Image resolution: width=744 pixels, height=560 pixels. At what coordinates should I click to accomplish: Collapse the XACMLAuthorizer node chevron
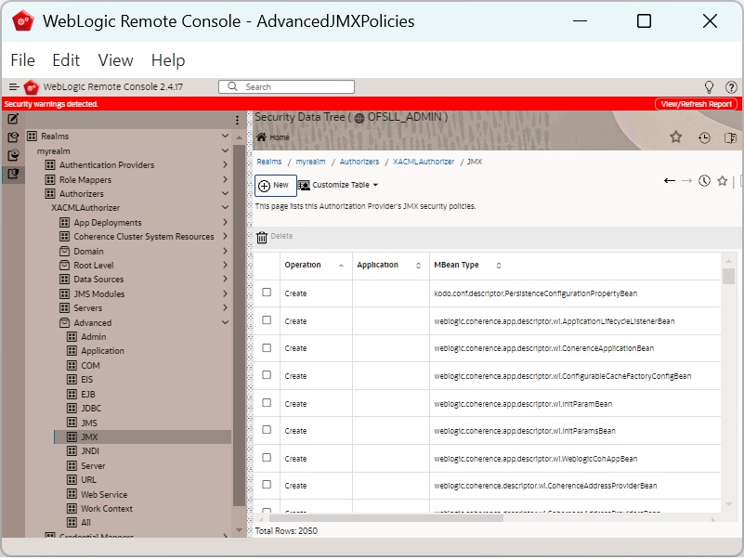225,207
